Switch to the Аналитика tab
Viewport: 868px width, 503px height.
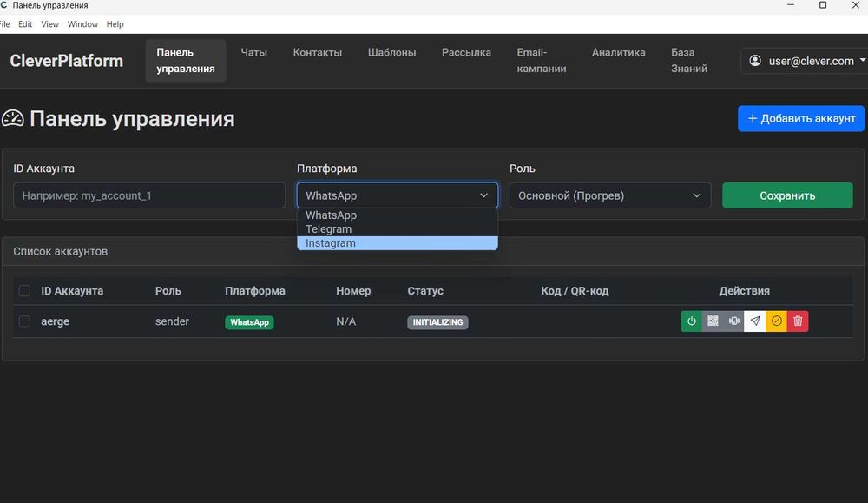(618, 52)
